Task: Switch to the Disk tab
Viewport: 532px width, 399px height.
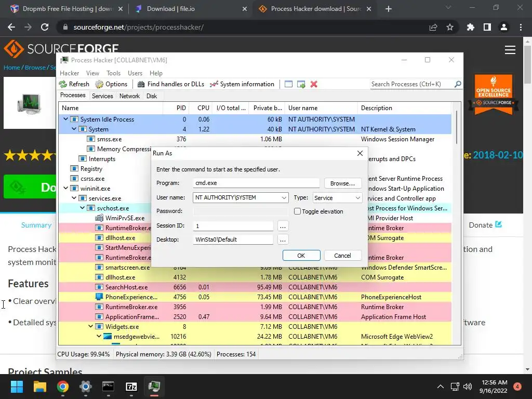Action: click(x=152, y=96)
